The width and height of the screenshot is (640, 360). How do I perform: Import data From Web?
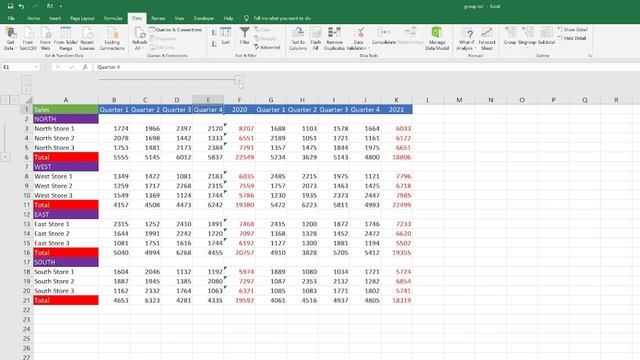click(x=45, y=39)
